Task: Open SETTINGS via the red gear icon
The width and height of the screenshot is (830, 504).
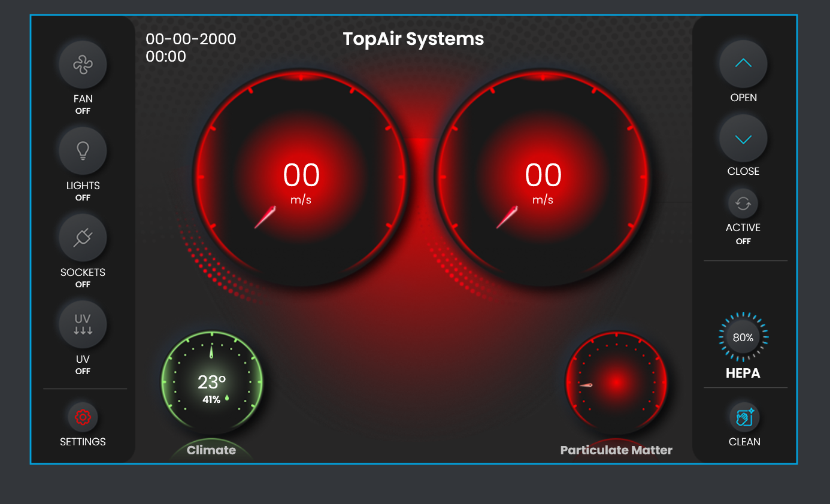Action: click(83, 417)
